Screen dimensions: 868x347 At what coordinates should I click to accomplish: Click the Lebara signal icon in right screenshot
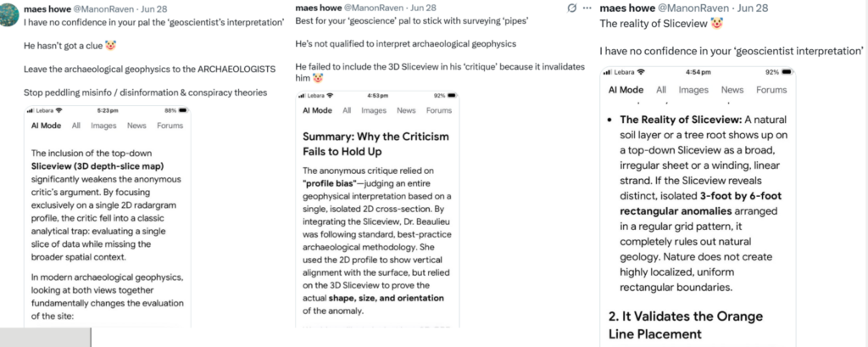click(x=606, y=72)
